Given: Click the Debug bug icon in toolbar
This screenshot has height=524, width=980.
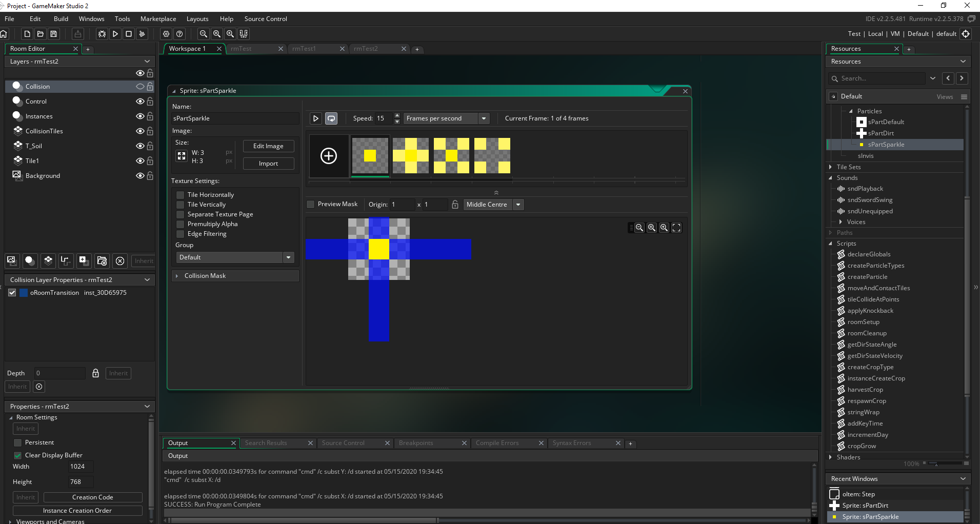Looking at the screenshot, I should tap(102, 34).
